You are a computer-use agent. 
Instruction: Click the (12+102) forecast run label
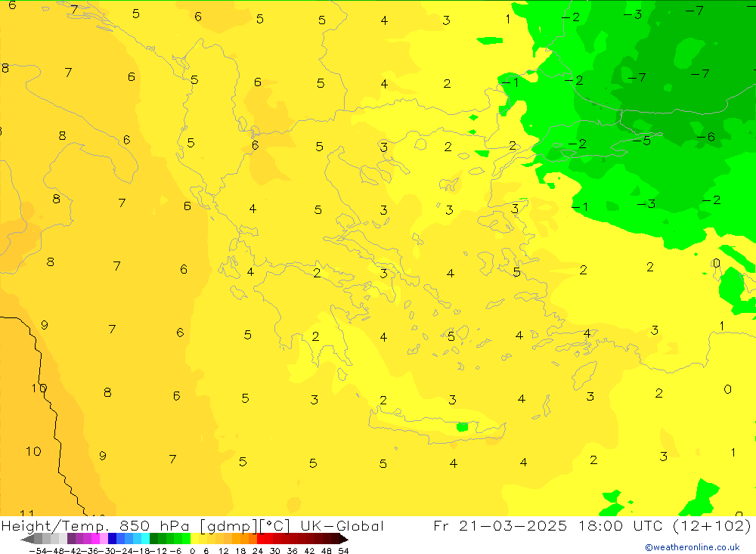(711, 525)
